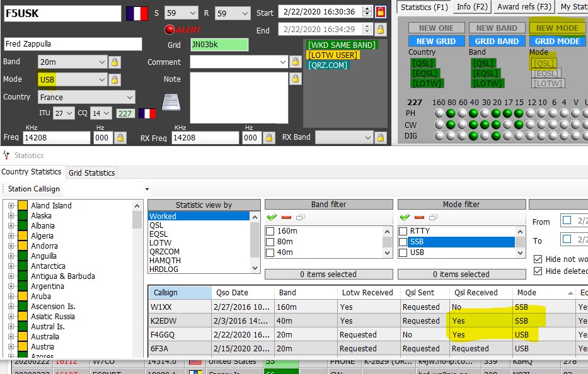Open the R report 59 dropdown
This screenshot has width=588, height=374.
tap(245, 13)
